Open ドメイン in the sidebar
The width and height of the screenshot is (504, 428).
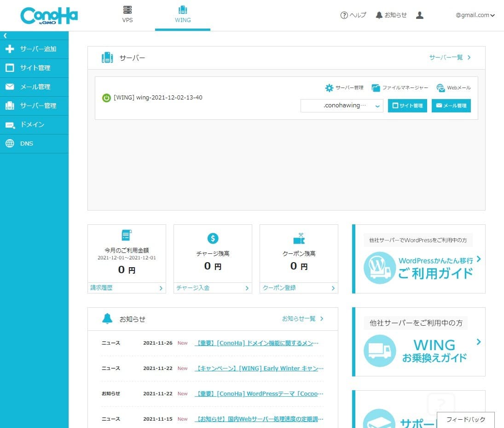[34, 124]
